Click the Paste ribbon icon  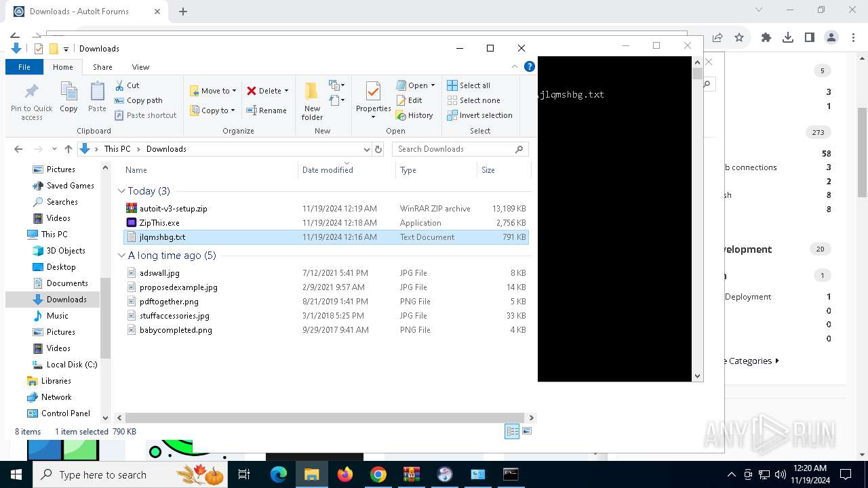[x=97, y=93]
